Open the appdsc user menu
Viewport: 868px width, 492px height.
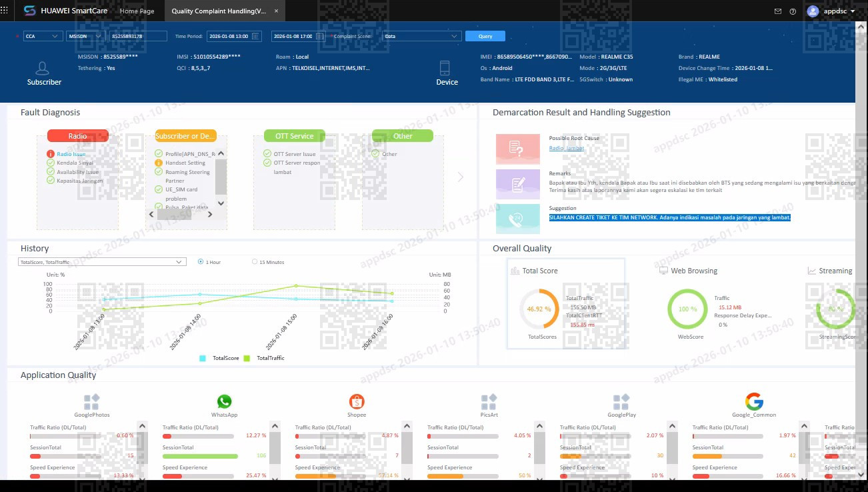(831, 11)
